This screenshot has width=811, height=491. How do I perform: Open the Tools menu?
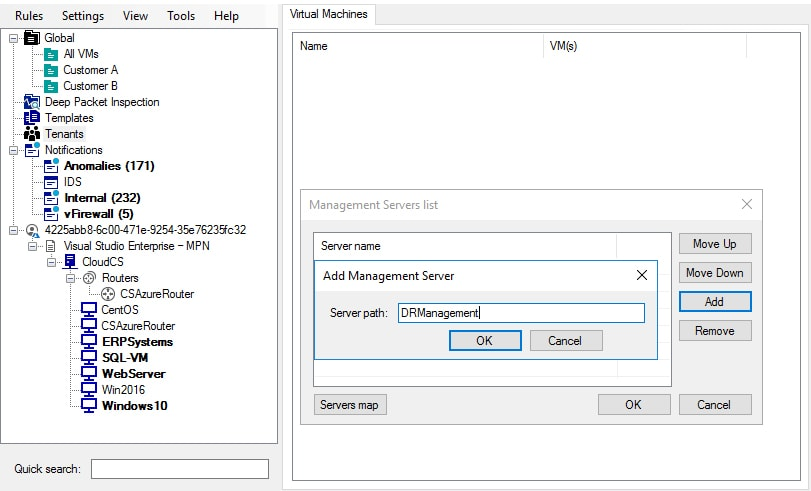pyautogui.click(x=181, y=16)
